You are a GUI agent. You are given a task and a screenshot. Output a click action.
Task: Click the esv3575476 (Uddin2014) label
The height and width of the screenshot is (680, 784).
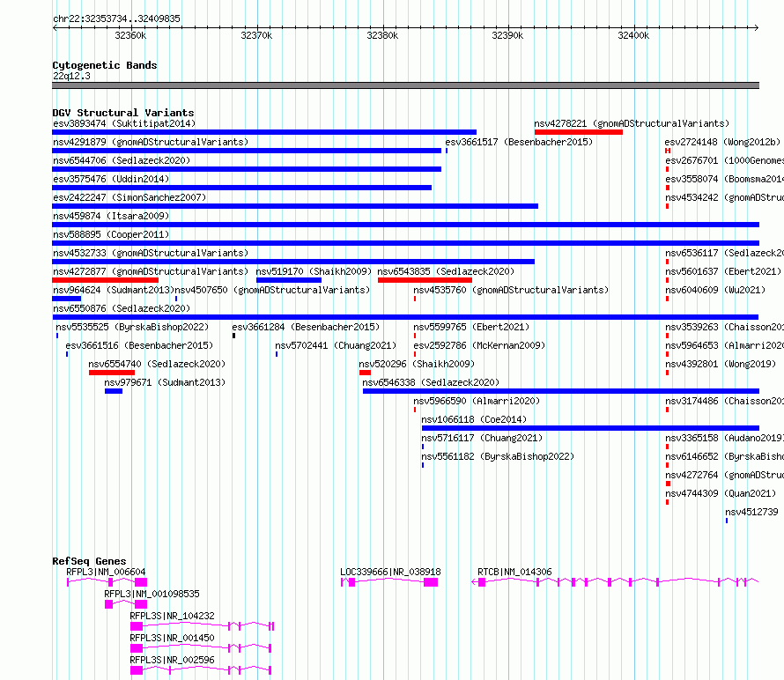click(111, 179)
